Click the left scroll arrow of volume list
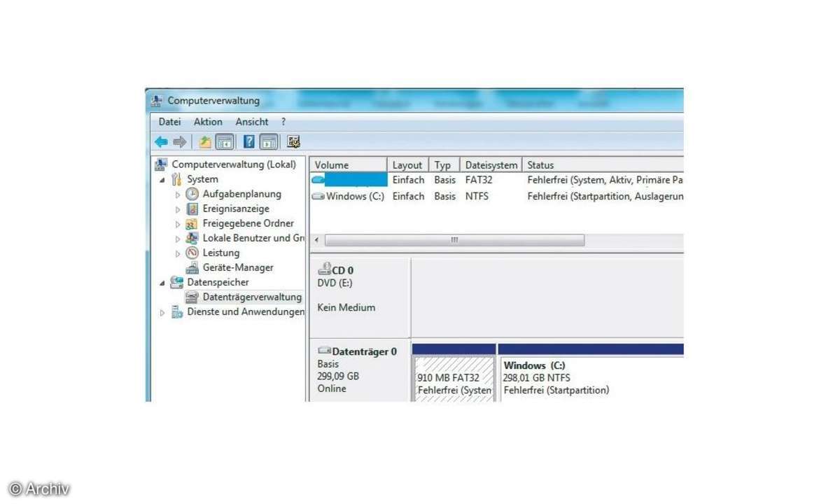Image resolution: width=840 pixels, height=504 pixels. [317, 240]
